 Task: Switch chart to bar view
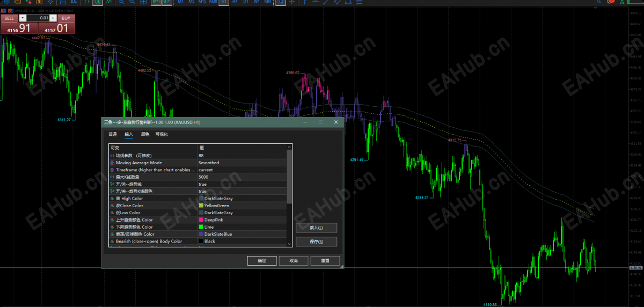click(x=86, y=2)
